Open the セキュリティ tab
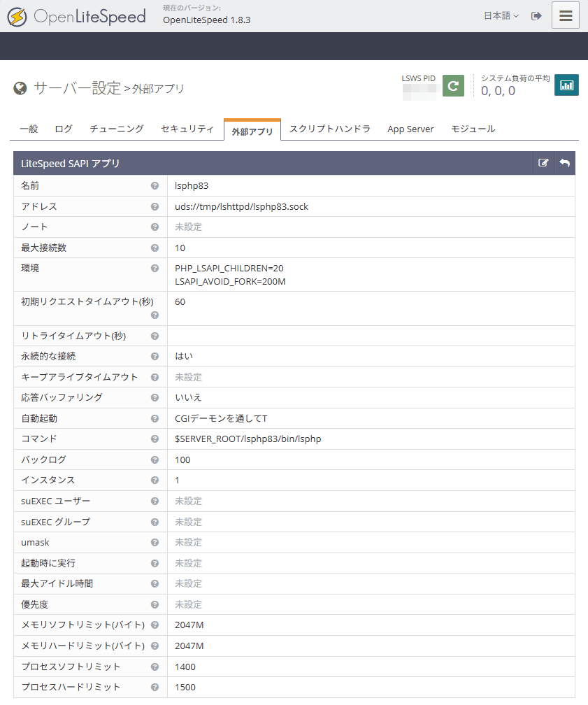Screen dimensions: 588x705 pos(187,129)
